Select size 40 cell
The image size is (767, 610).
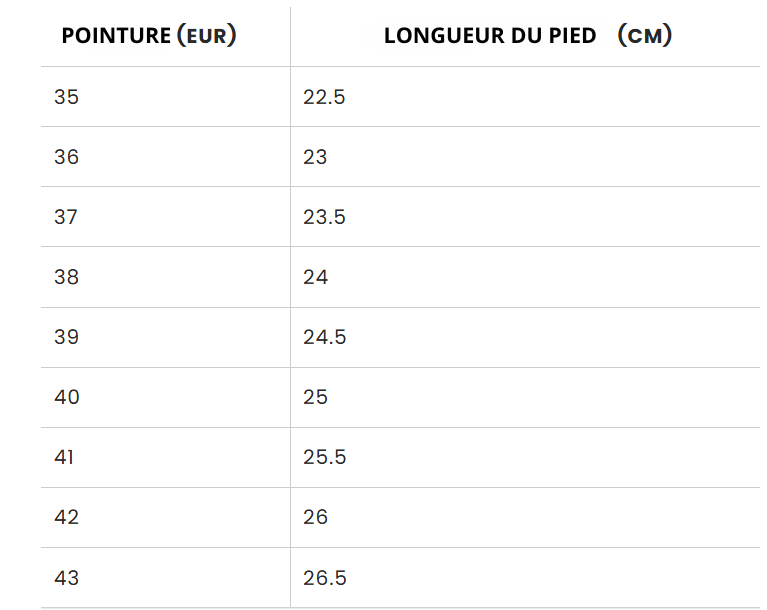(x=166, y=397)
